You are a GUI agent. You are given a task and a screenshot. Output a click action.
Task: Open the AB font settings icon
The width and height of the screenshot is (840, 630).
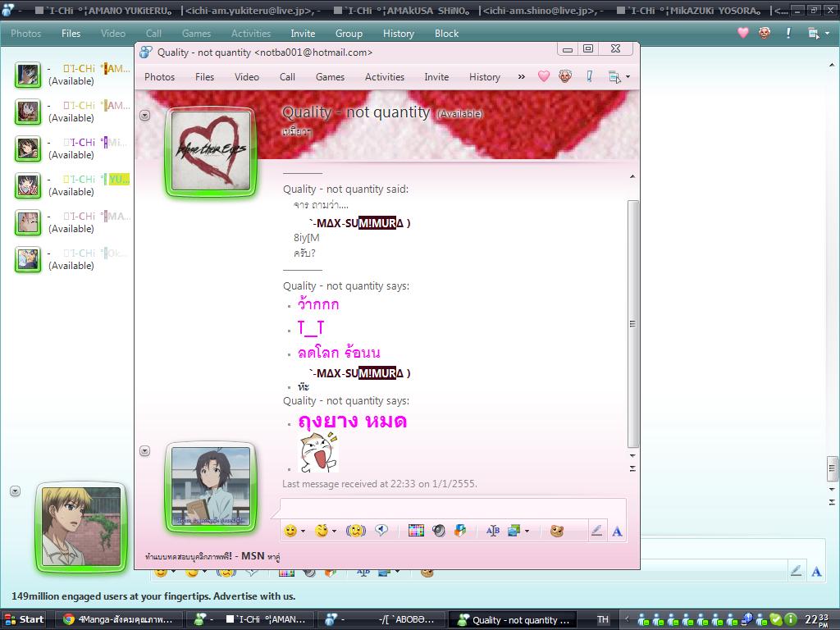(x=493, y=531)
